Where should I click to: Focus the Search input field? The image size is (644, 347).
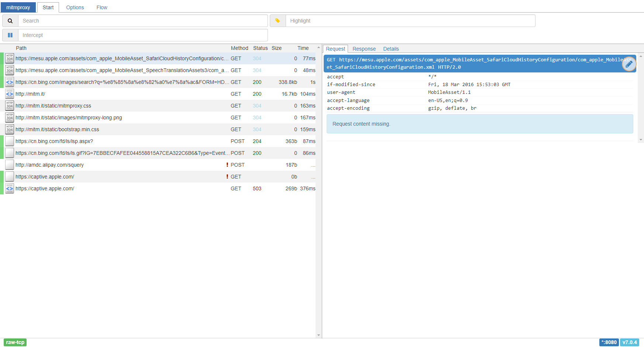143,21
